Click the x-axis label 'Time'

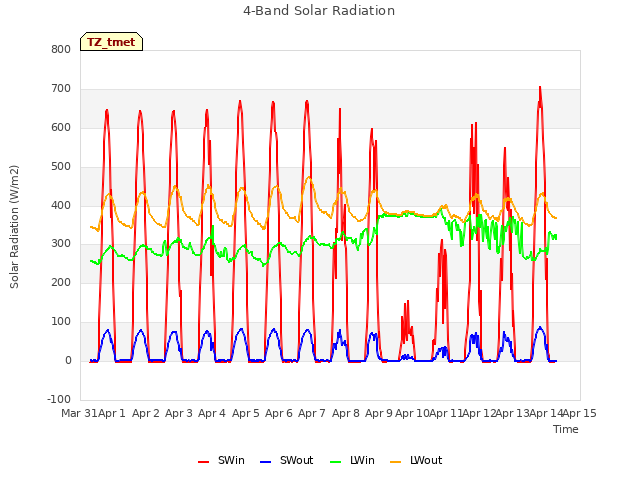click(566, 429)
